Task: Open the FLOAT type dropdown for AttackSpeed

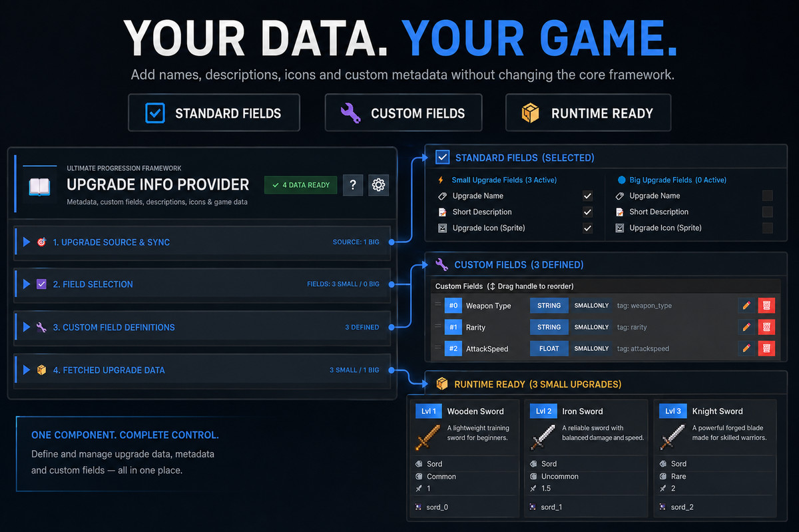Action: 549,348
